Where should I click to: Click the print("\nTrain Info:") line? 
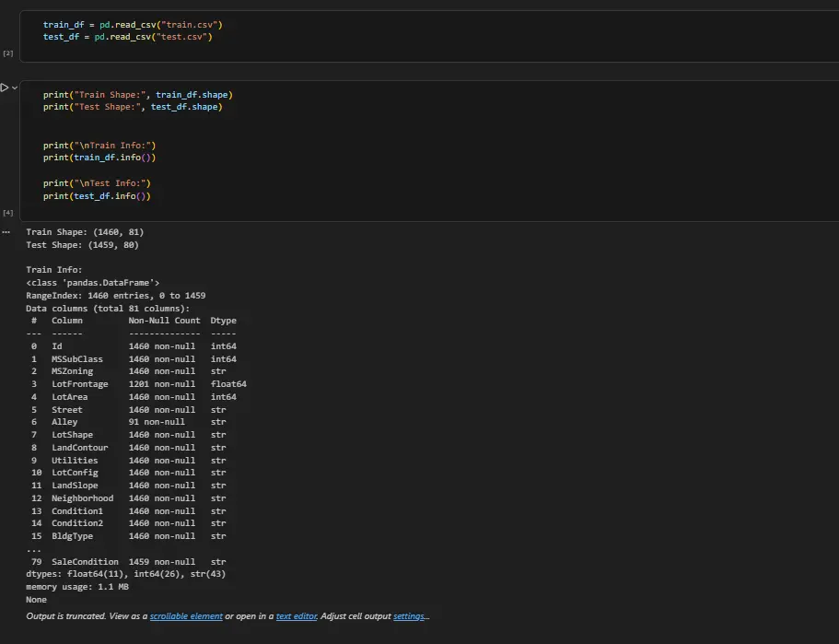point(99,146)
